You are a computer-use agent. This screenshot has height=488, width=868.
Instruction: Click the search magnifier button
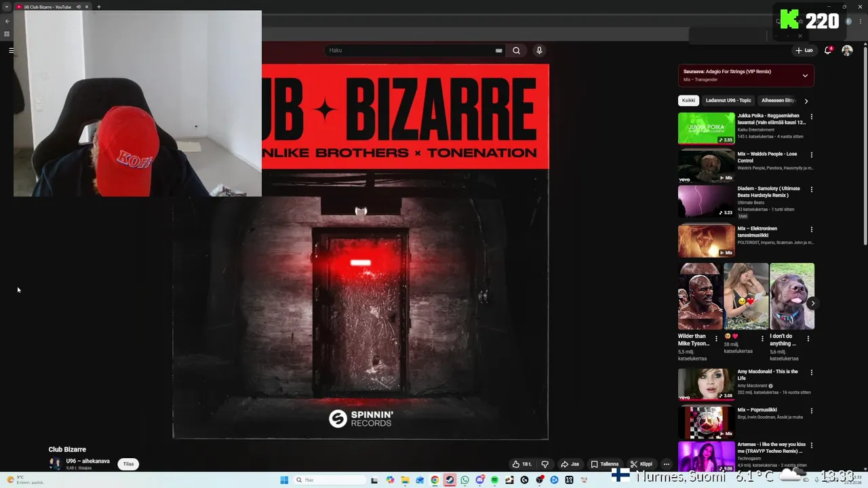(516, 50)
